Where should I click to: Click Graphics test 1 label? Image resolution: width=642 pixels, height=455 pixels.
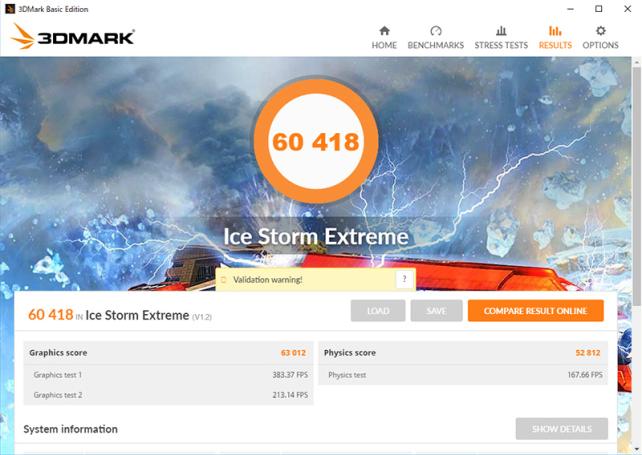[x=58, y=375]
